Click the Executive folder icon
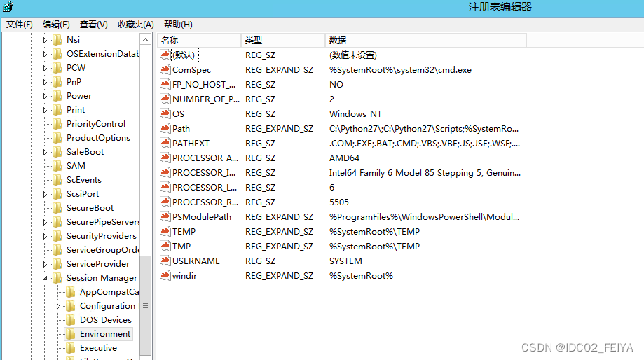Image resolution: width=644 pixels, height=360 pixels. click(71, 347)
